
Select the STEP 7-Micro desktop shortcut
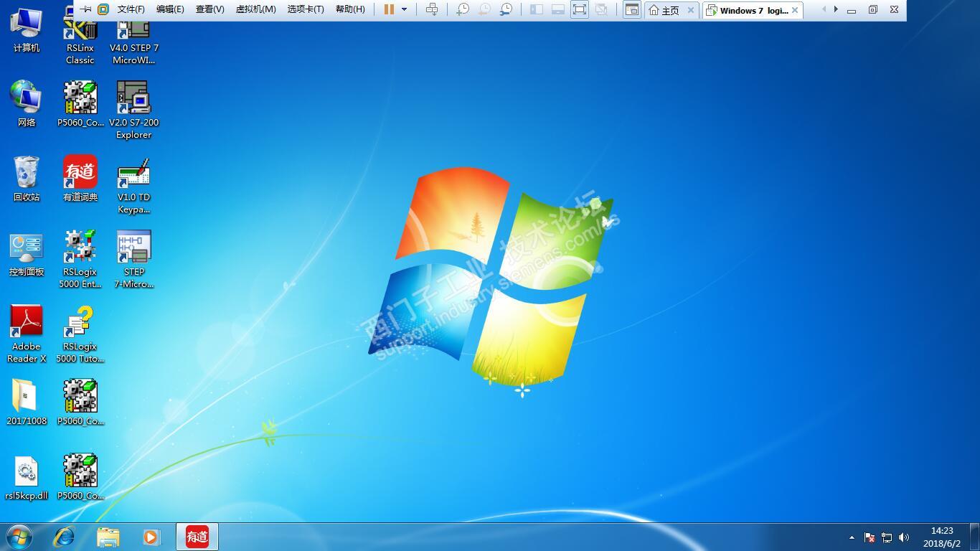[134, 259]
